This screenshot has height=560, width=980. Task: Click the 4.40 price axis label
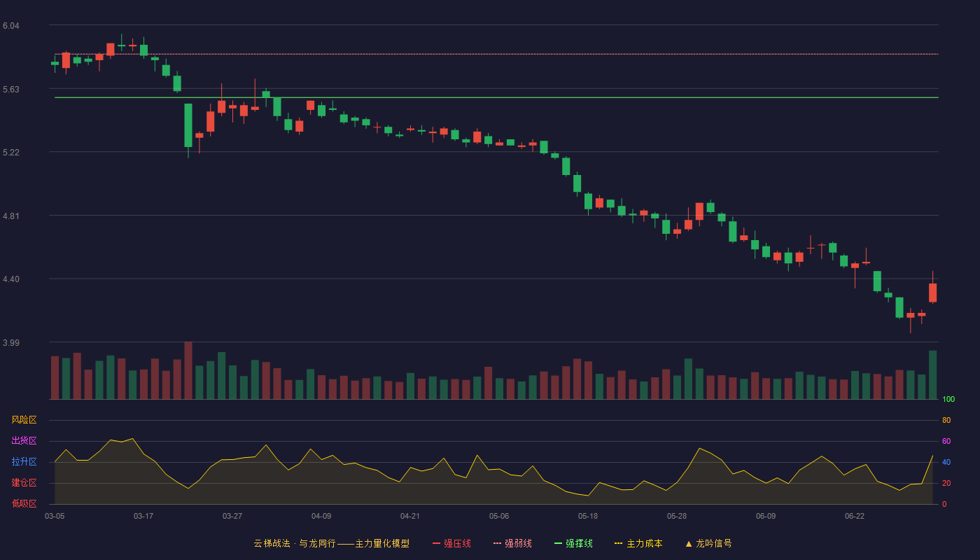11,279
